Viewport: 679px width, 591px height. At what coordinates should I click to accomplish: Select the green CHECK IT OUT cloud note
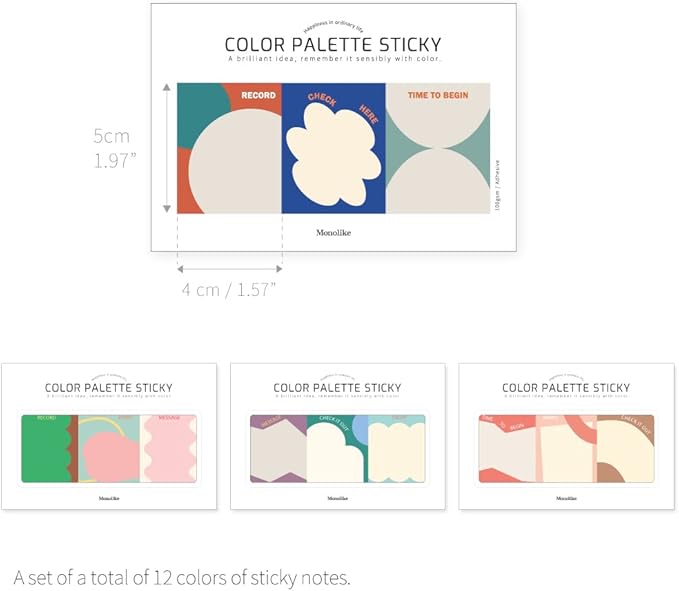pos(336,449)
